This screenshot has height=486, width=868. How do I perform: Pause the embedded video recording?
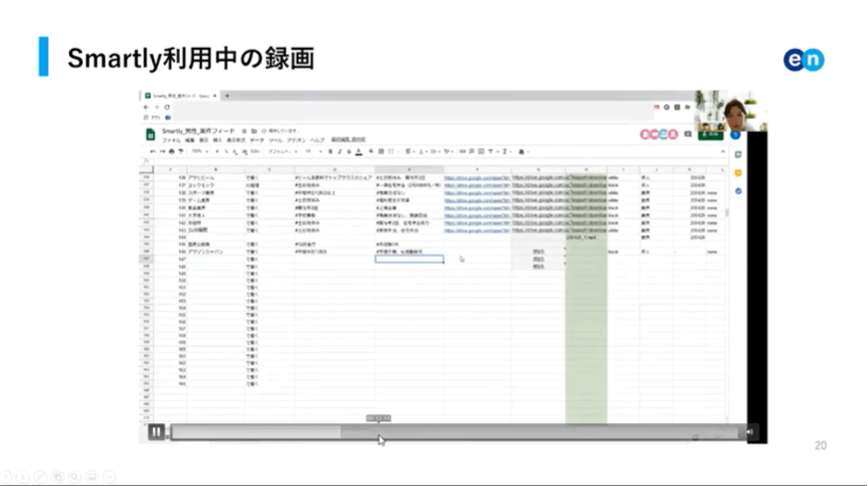156,433
